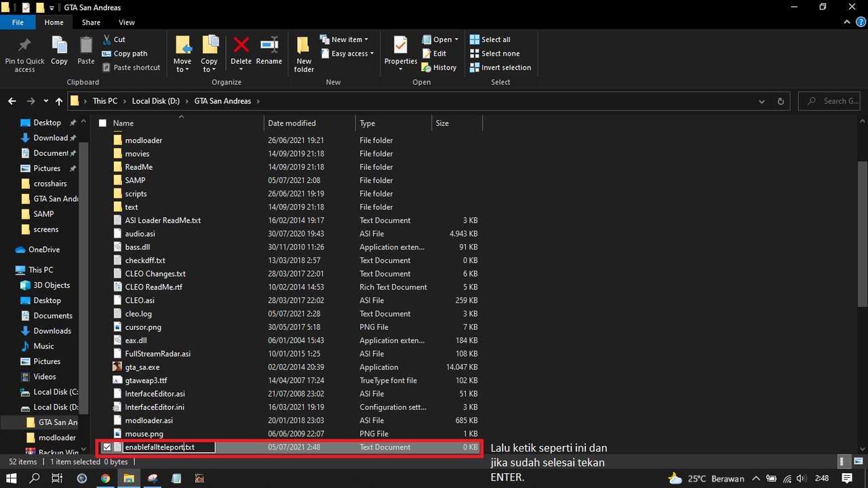Viewport: 868px width, 488px height.
Task: Click Local Disk (D:) in address path
Action: click(155, 101)
